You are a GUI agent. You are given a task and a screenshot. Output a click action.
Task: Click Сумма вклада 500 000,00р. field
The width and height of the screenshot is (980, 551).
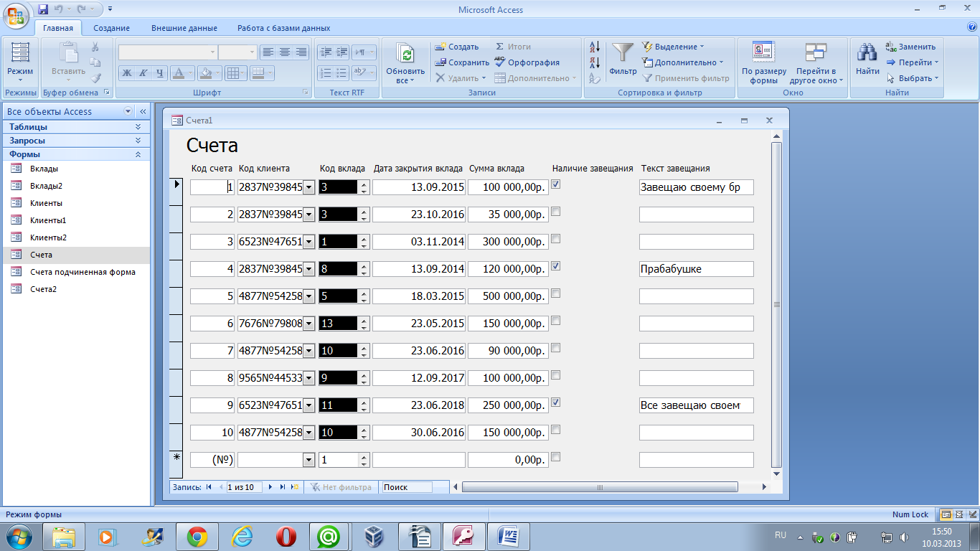coord(508,296)
